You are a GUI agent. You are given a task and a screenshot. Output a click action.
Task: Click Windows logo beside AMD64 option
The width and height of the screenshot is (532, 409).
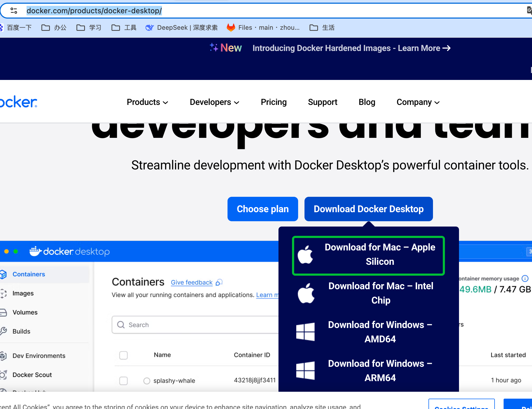coord(305,332)
